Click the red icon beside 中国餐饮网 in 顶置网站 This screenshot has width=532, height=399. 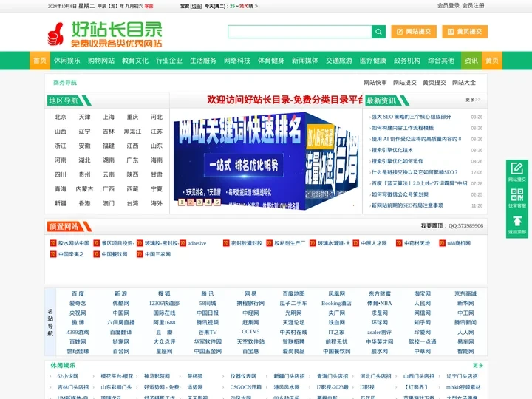[97, 254]
